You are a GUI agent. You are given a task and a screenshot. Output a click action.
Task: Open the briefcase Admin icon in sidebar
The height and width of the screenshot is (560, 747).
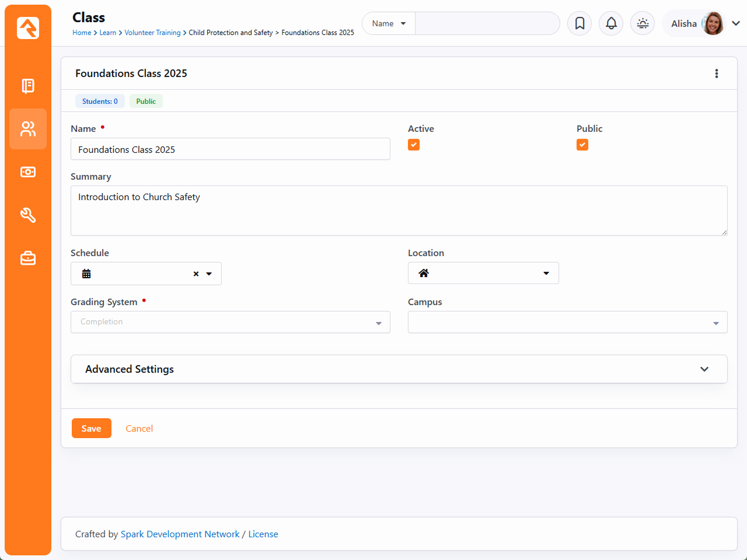28,258
